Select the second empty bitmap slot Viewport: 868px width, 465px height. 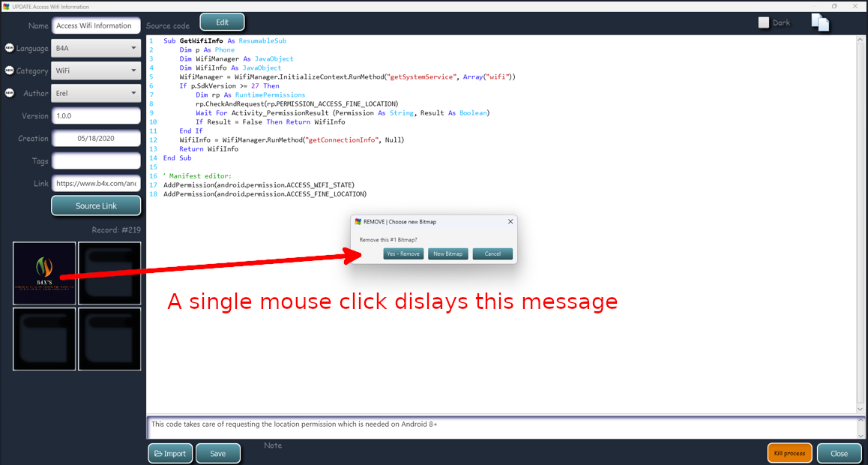tap(109, 273)
